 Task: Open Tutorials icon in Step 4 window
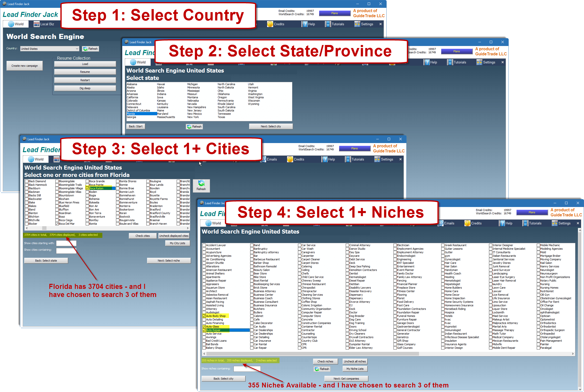525,223
